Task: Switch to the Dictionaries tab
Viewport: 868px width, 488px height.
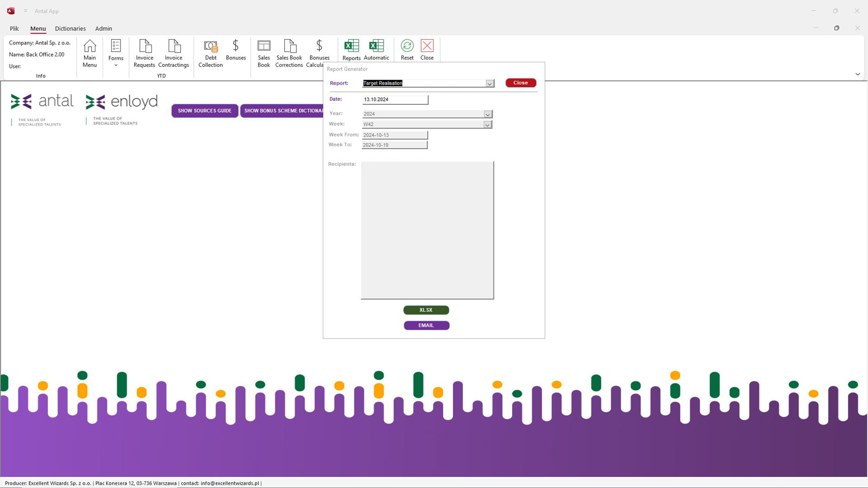Action: (71, 29)
